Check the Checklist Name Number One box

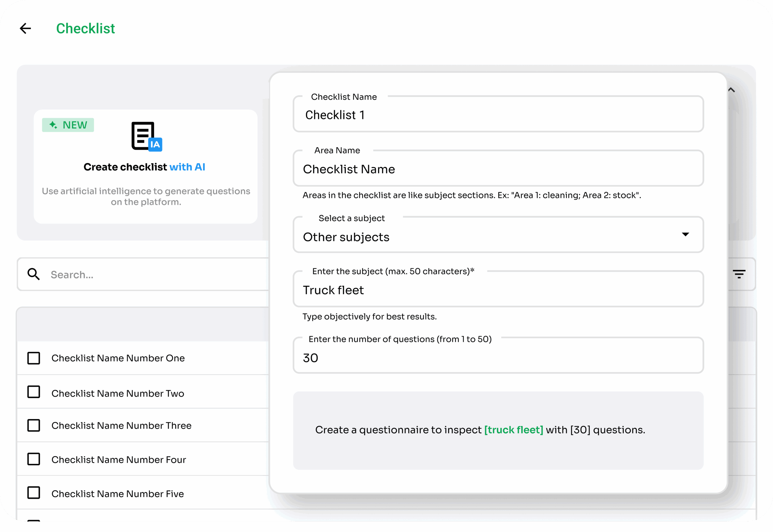tap(34, 358)
